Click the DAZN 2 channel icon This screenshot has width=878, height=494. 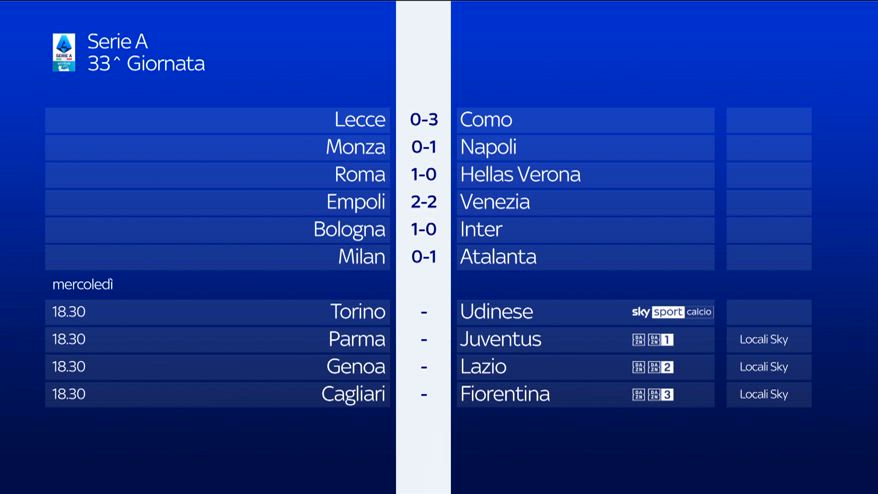(653, 367)
